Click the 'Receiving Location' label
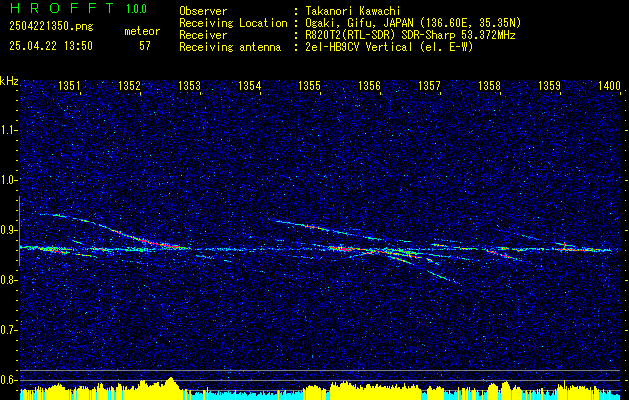This screenshot has height=400, width=629. pos(233,23)
